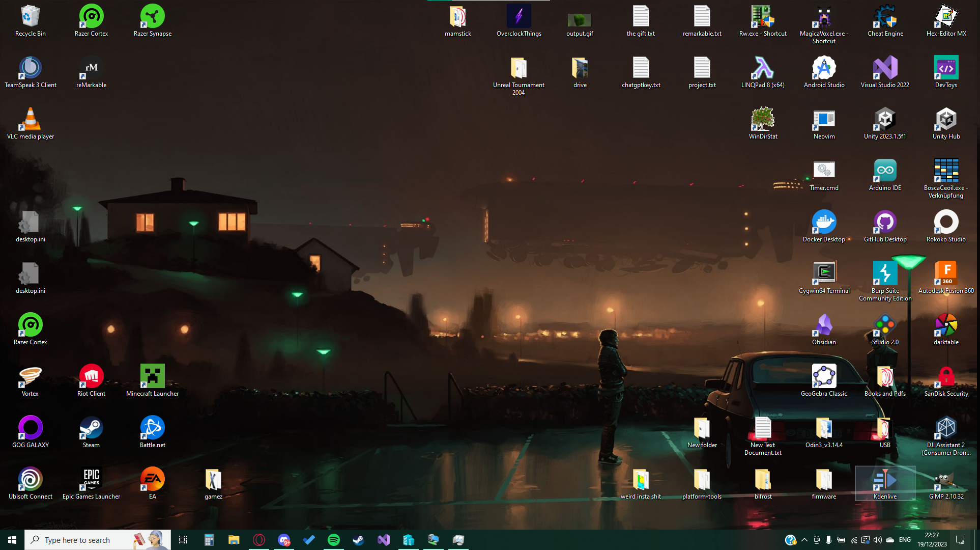This screenshot has width=980, height=550.
Task: Click the Minecraft Launcher shortcut
Action: point(152,380)
